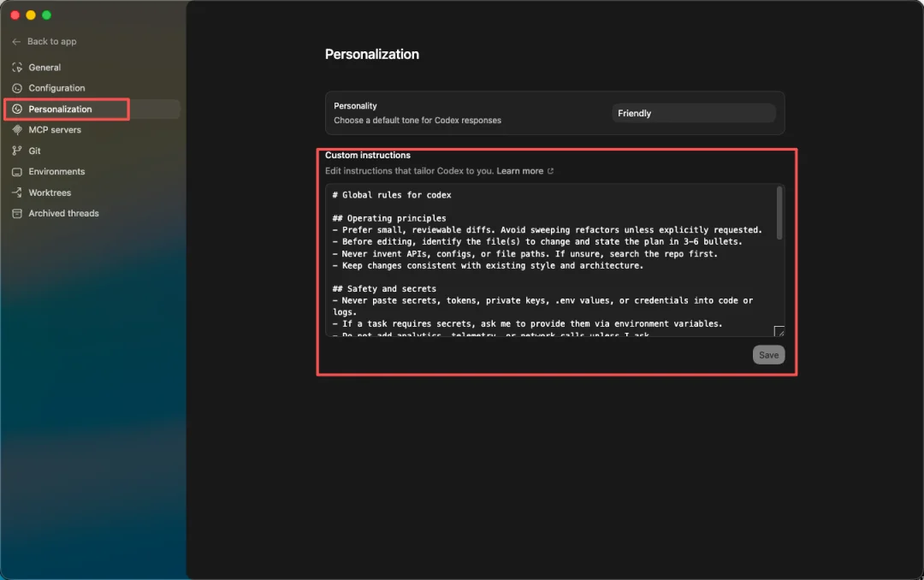Click the Archived threads box icon
The height and width of the screenshot is (580, 924).
coord(17,213)
